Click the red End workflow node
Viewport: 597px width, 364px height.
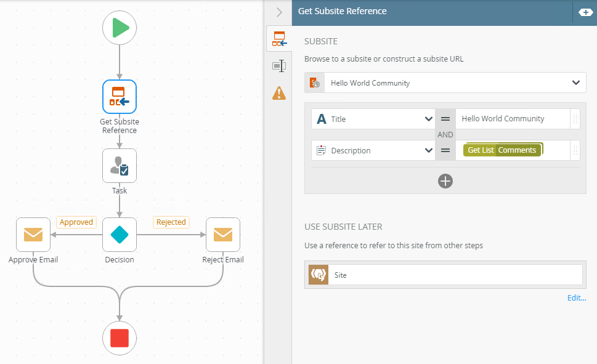[x=120, y=338]
